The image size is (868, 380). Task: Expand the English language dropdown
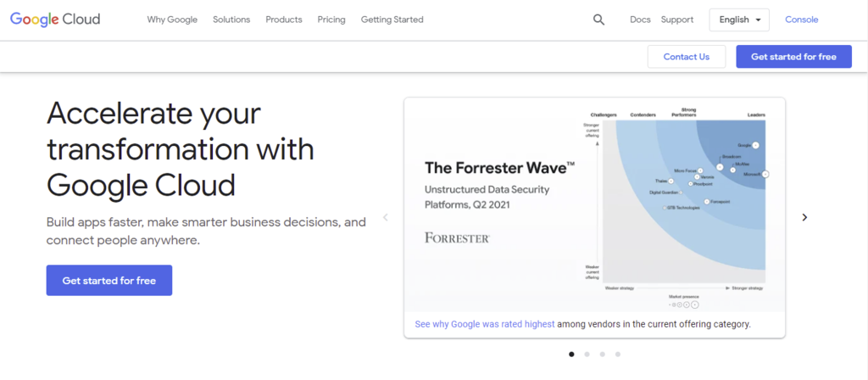(x=739, y=20)
